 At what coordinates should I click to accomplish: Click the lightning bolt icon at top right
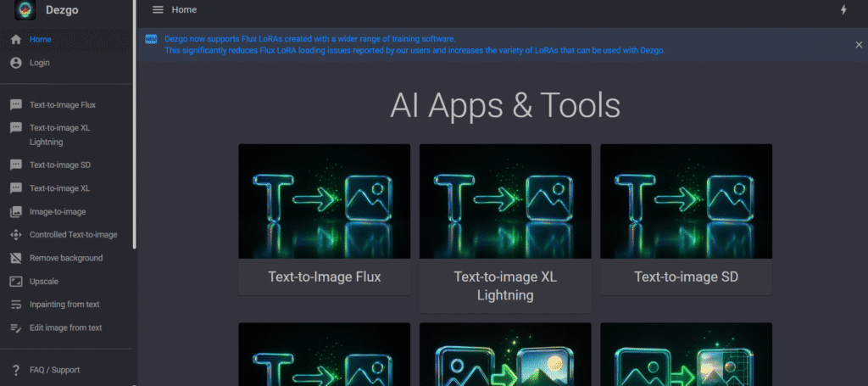(x=843, y=10)
